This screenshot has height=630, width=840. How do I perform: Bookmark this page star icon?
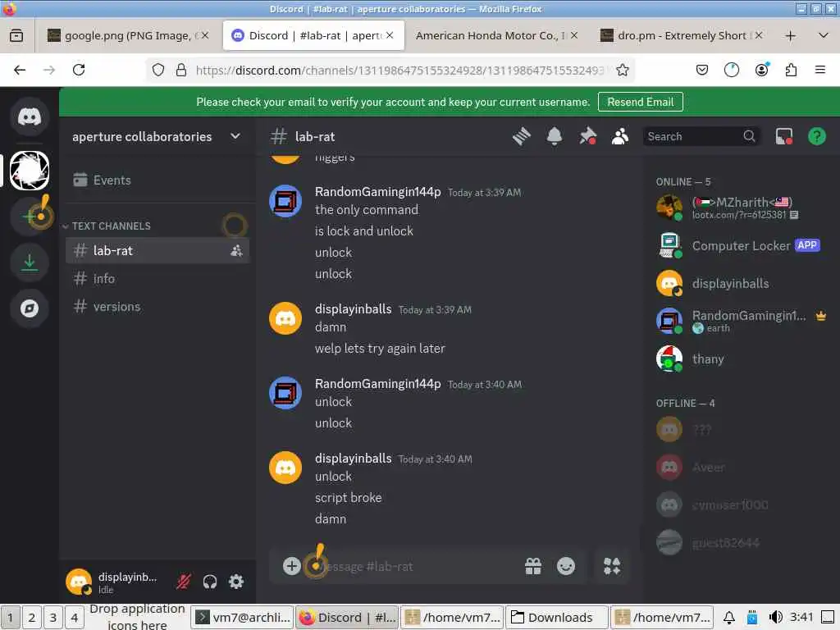[x=623, y=71]
